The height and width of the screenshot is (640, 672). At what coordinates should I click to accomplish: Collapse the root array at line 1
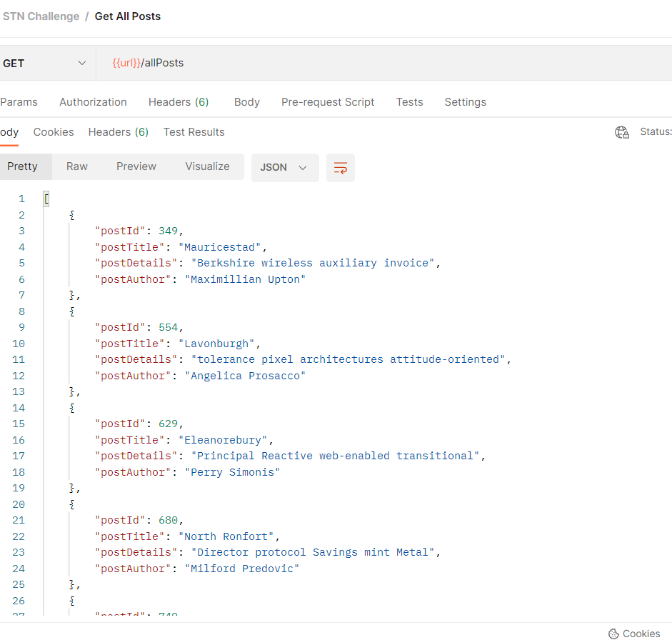point(46,199)
